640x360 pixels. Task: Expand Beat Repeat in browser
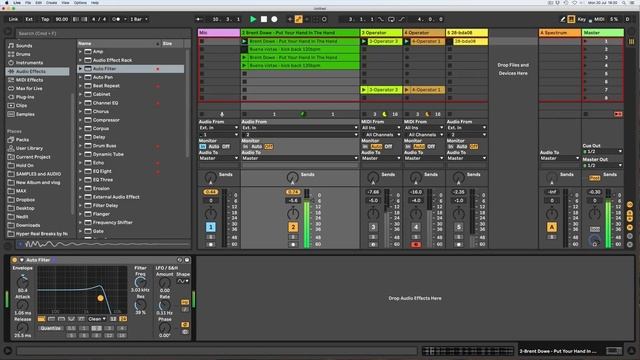pos(80,86)
